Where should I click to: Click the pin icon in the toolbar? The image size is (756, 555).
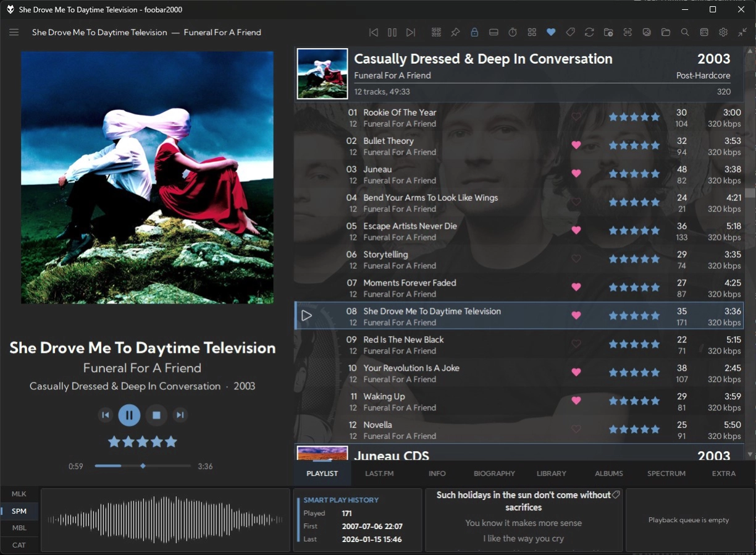coord(455,32)
